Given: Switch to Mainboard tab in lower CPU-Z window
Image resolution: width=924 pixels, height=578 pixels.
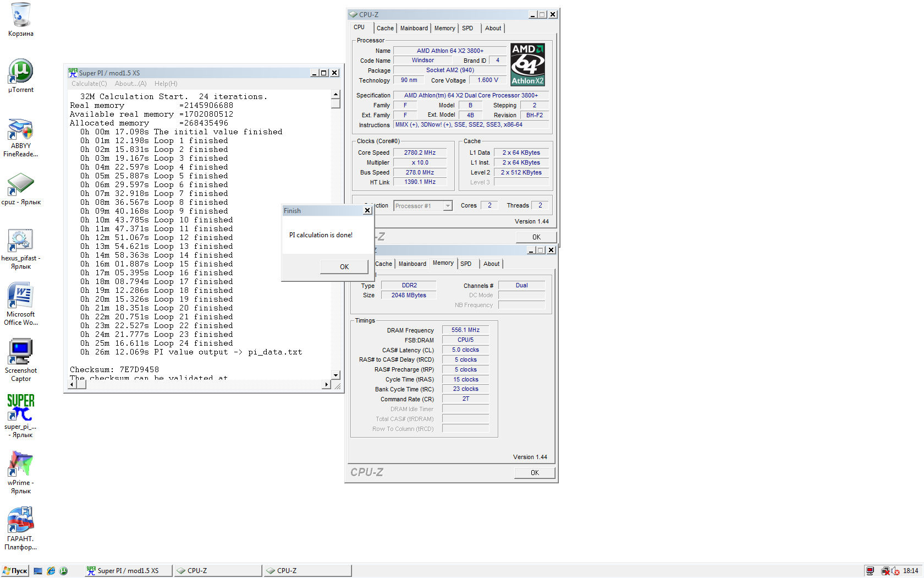Looking at the screenshot, I should pos(413,264).
